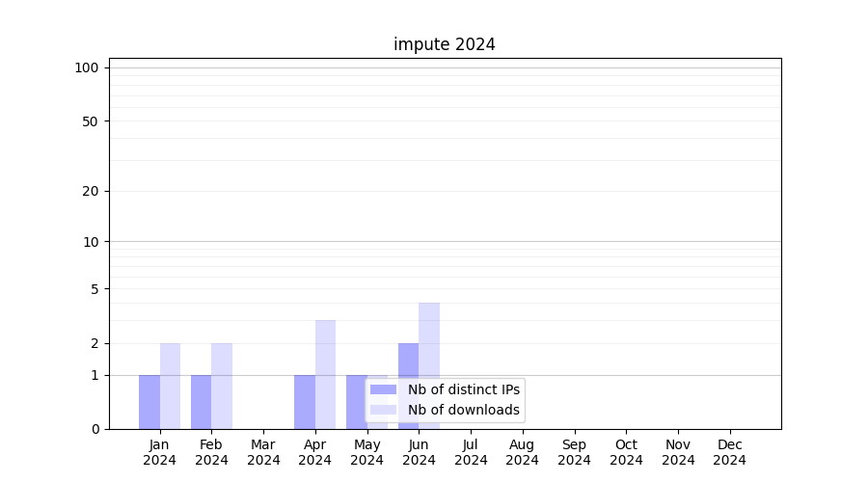Pick the April downloads bar
868x482 pixels.
[325, 374]
